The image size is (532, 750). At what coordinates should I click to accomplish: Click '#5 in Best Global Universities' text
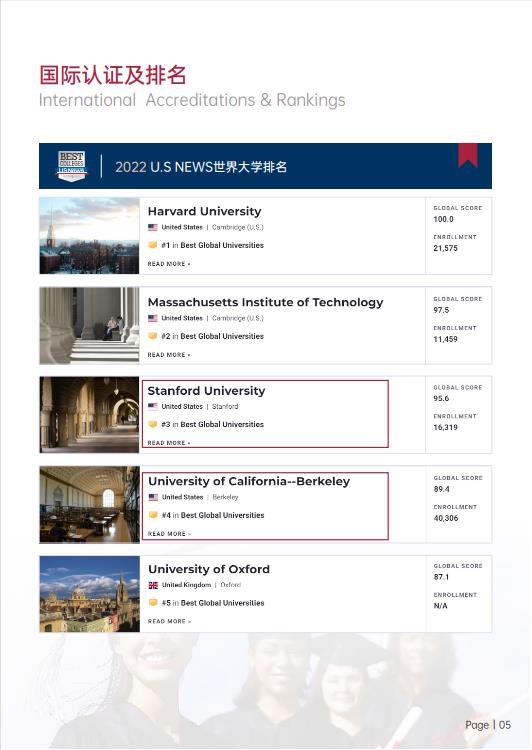tap(213, 603)
